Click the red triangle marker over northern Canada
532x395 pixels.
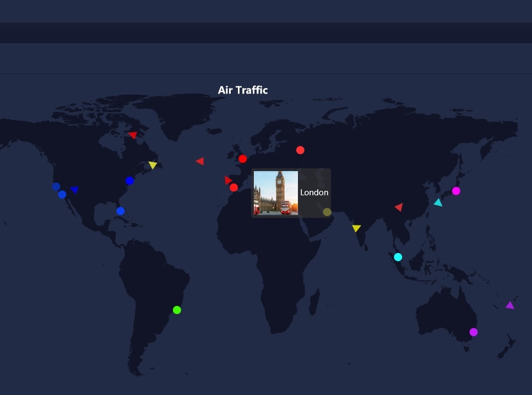(x=133, y=135)
